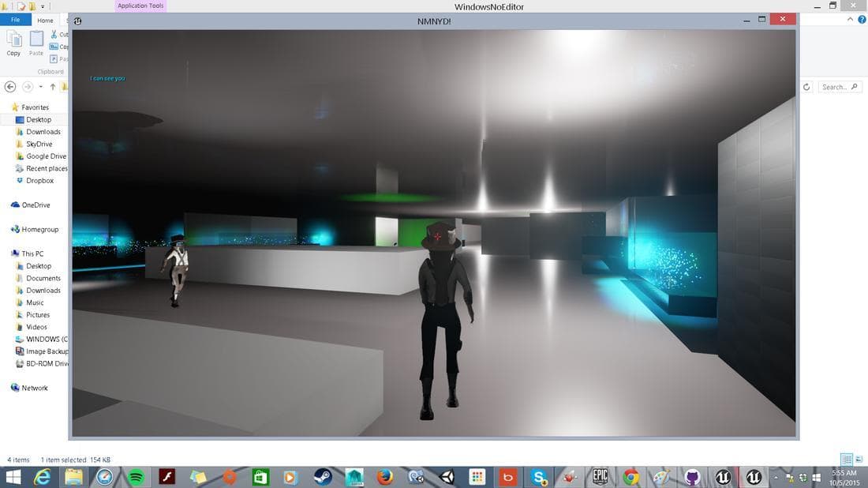868x488 pixels.
Task: Click '1 item selected 154 KB' status text
Action: [75, 460]
